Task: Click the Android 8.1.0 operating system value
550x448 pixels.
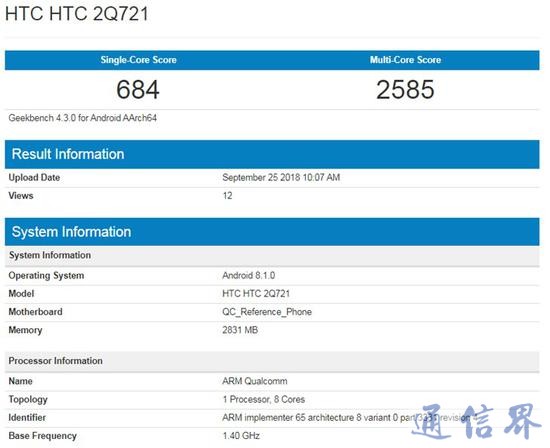Action: [x=248, y=275]
